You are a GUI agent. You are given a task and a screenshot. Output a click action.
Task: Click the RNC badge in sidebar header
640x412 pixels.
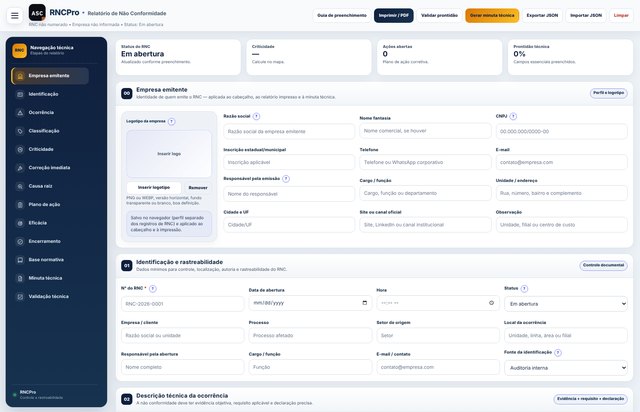coord(19,51)
